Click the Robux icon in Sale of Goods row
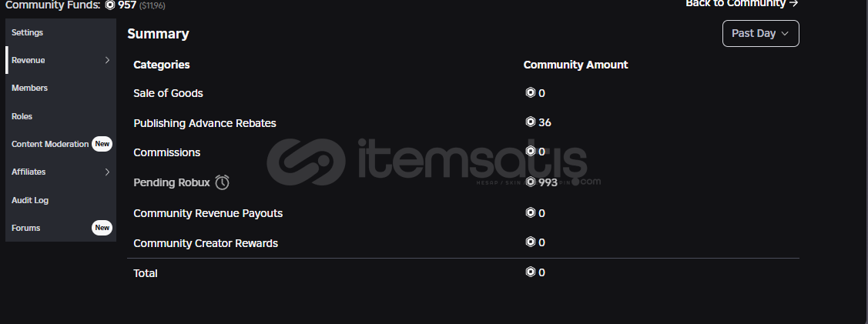 530,93
